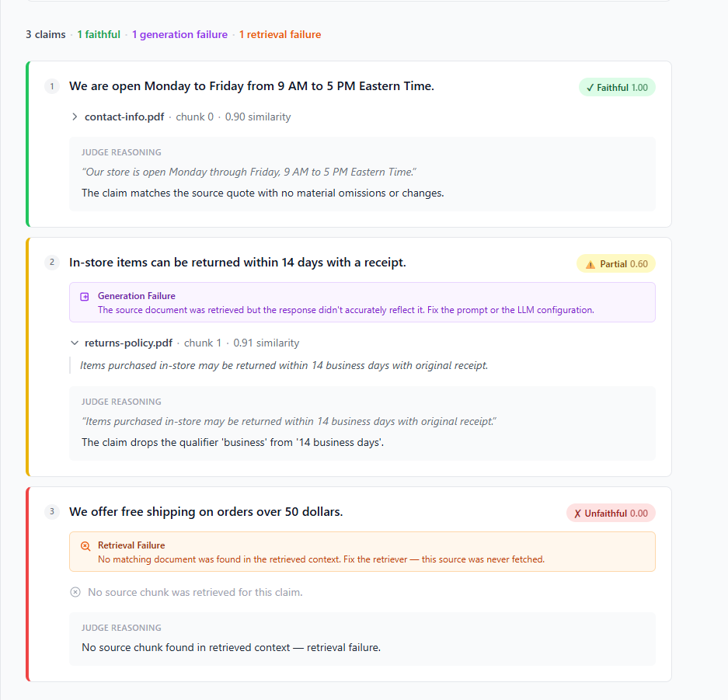Select the '1 faithful' summary filter
The image size is (728, 700).
click(x=99, y=34)
